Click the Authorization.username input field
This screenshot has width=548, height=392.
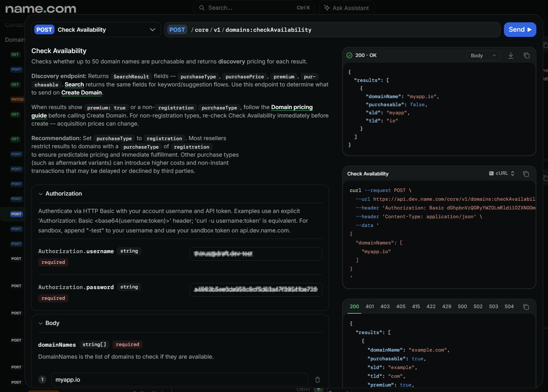pyautogui.click(x=256, y=254)
